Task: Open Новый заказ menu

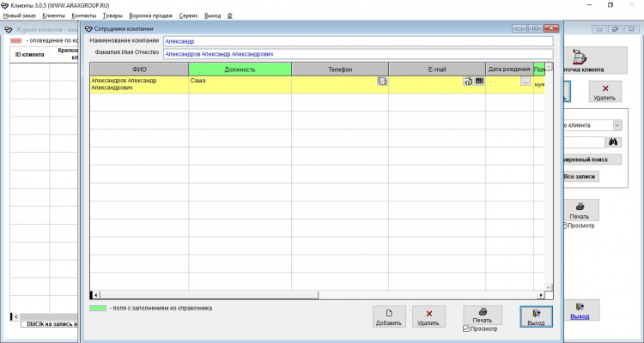Action: click(19, 15)
